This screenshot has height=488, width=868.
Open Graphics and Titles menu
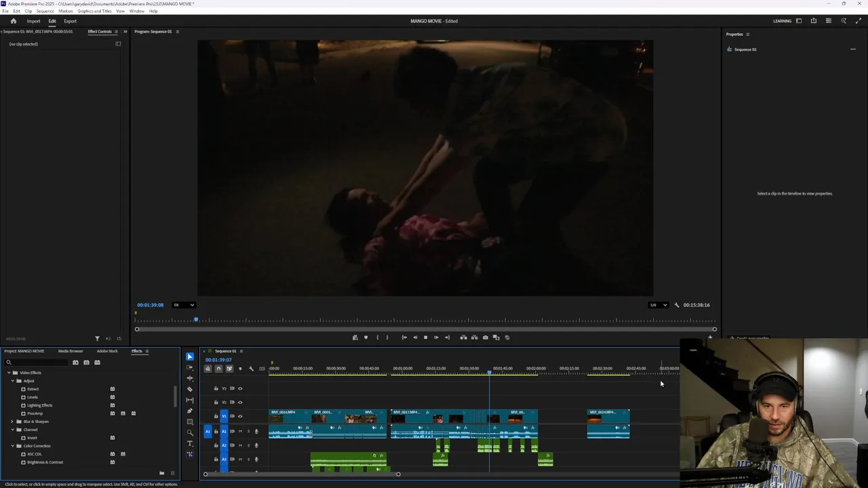[x=95, y=11]
